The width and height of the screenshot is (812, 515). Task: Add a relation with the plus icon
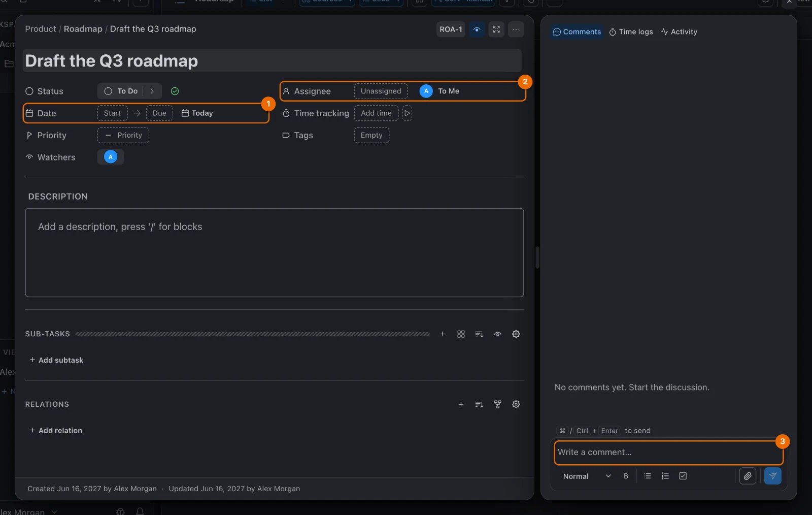click(x=461, y=404)
